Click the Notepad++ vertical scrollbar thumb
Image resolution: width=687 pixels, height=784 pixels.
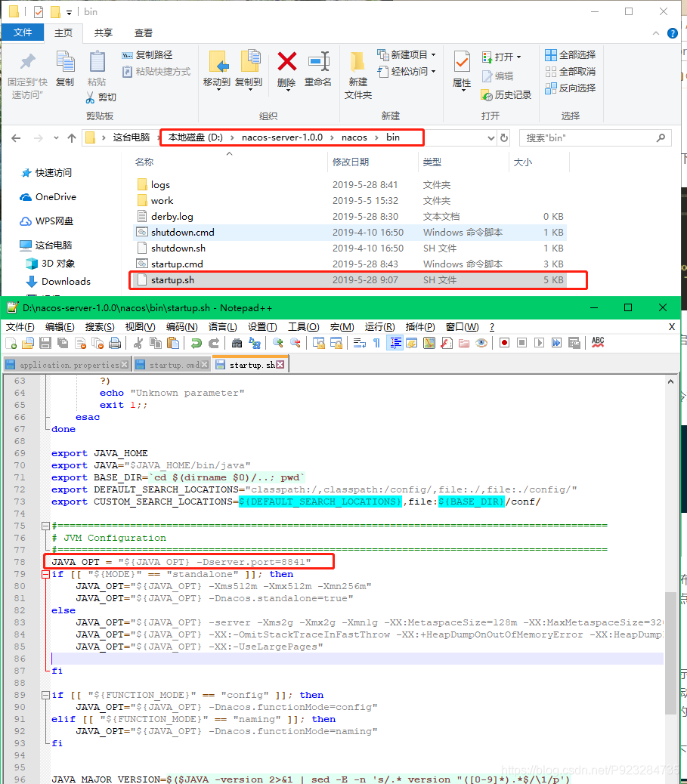(670, 653)
